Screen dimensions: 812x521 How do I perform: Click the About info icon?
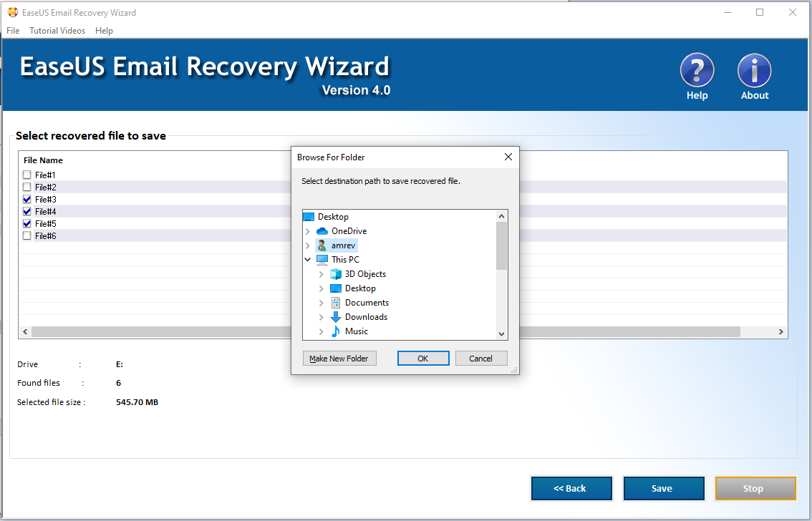tap(754, 71)
